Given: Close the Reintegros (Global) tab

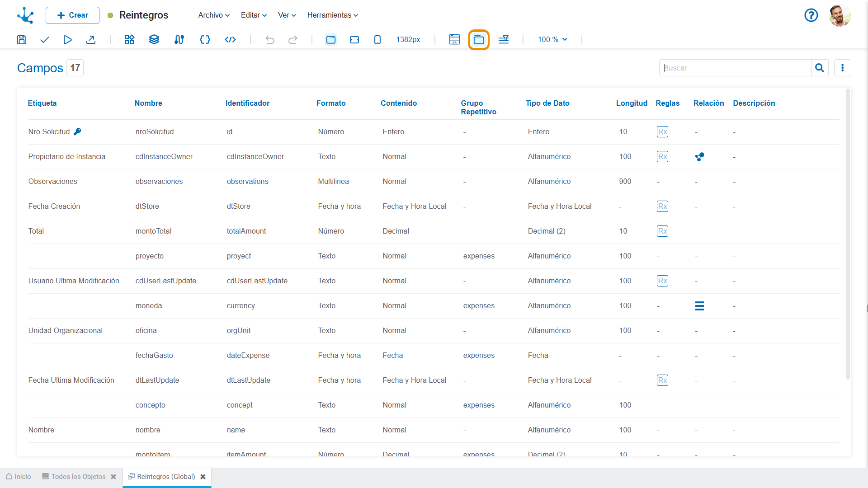Looking at the screenshot, I should [x=203, y=477].
